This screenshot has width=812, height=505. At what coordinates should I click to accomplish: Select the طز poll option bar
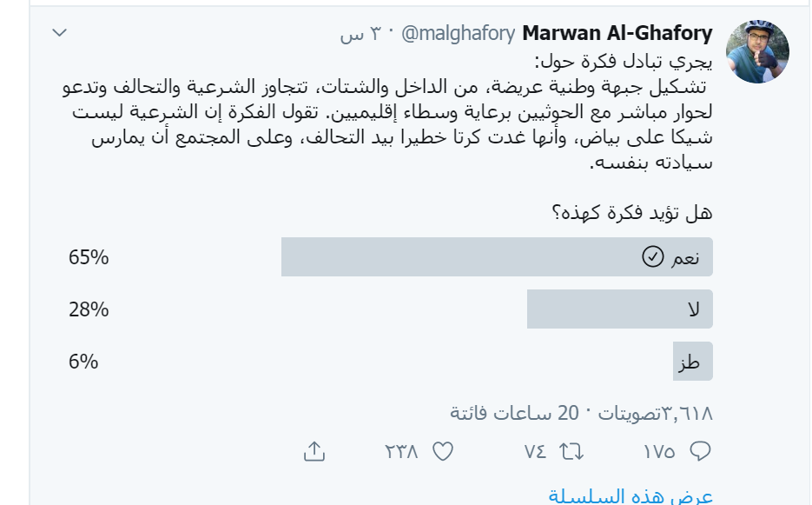coord(693,362)
